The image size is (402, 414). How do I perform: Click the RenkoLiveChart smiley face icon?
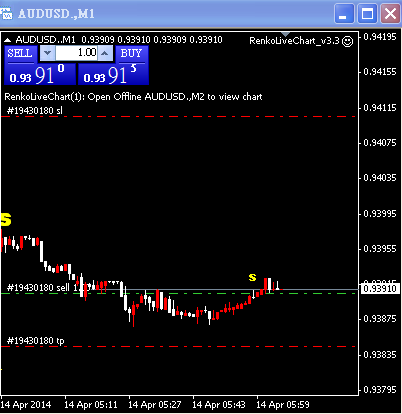pyautogui.click(x=348, y=41)
